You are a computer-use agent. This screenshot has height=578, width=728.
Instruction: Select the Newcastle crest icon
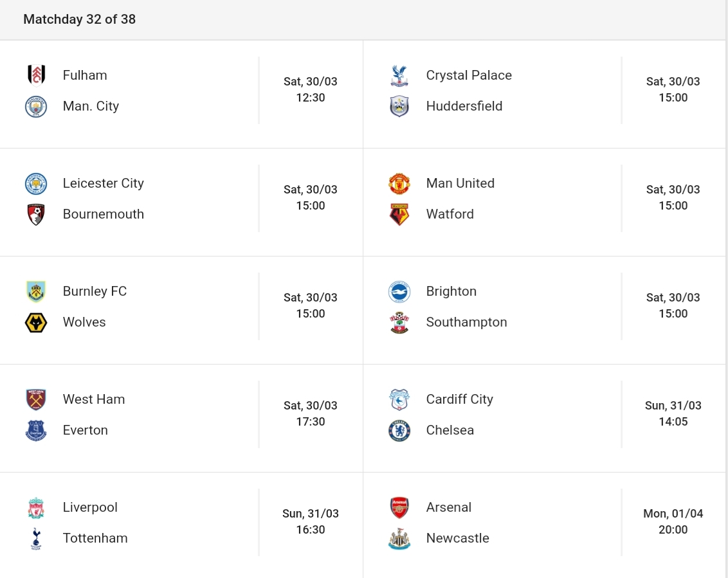coord(399,539)
